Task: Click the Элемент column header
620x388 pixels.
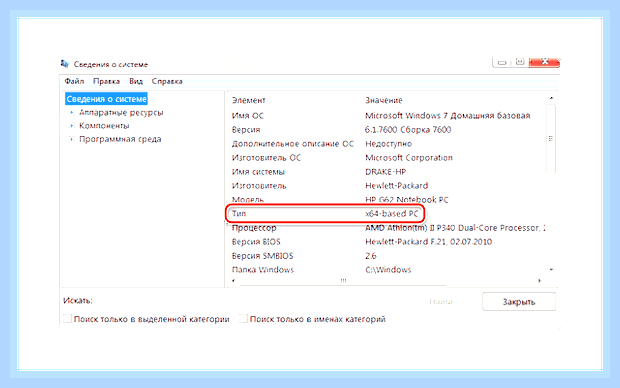Action: [x=248, y=100]
